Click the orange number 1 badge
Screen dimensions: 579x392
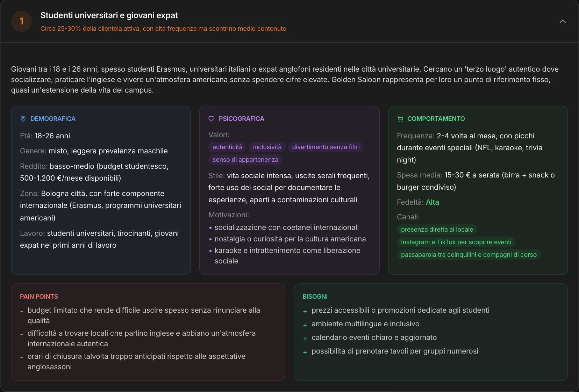pyautogui.click(x=22, y=21)
